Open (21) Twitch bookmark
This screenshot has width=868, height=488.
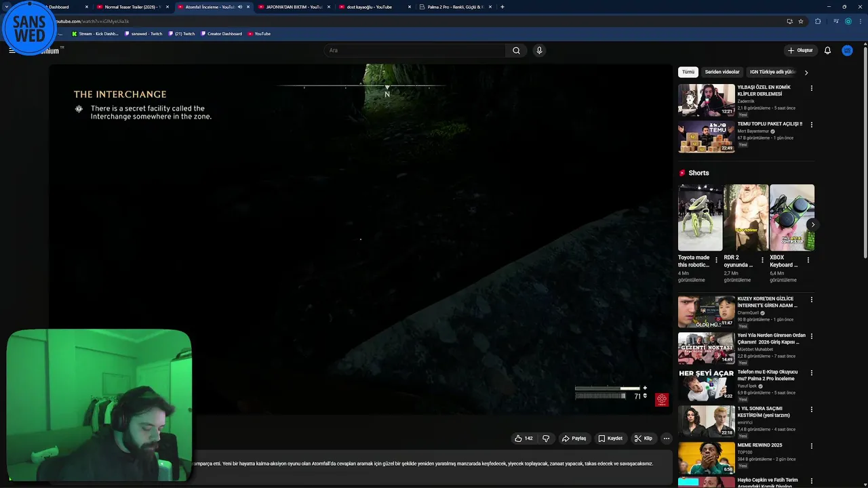tap(181, 33)
